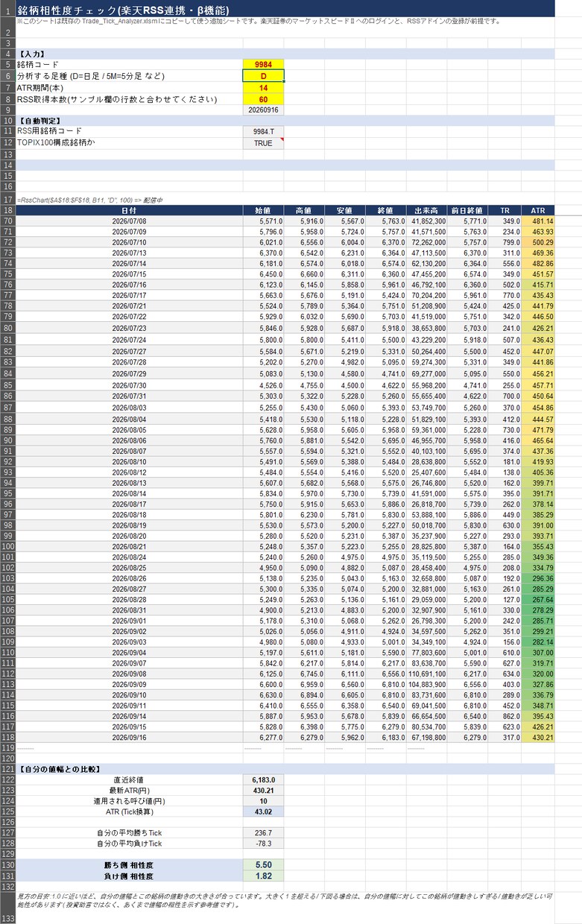Image resolution: width=582 pixels, height=924 pixels.
Task: Select row header number 70
Action: 7,221
